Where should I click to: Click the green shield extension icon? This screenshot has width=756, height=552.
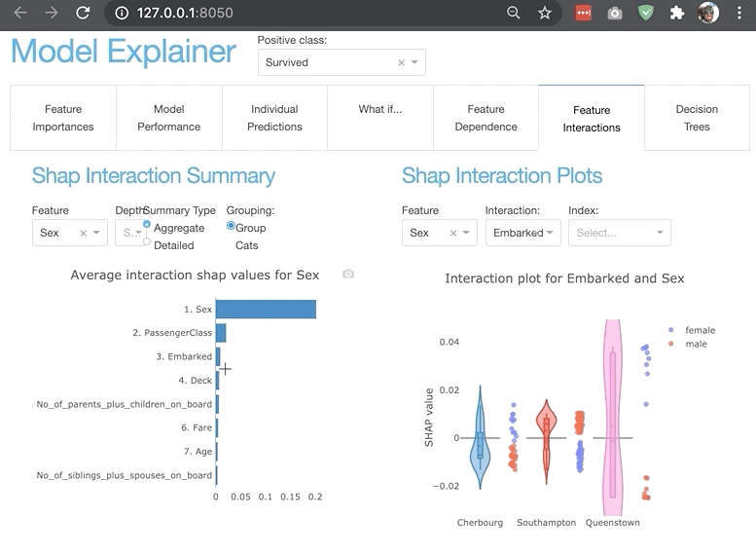point(646,13)
